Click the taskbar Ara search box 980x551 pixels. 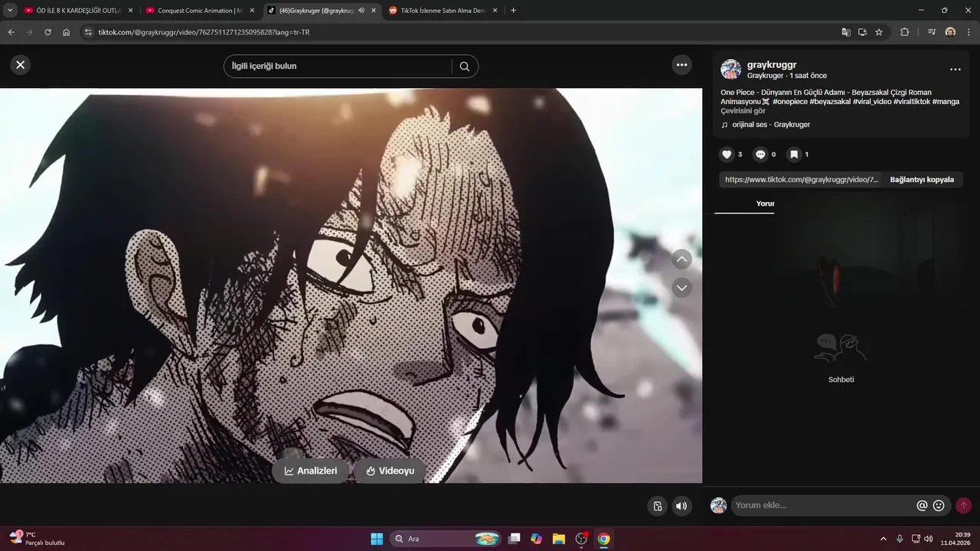coord(446,539)
